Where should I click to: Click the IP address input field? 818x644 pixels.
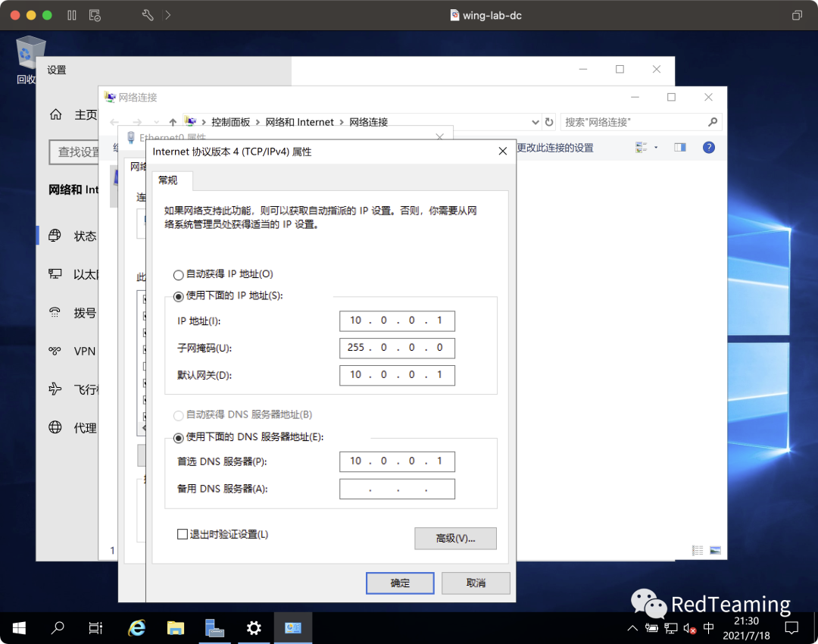[x=397, y=320]
